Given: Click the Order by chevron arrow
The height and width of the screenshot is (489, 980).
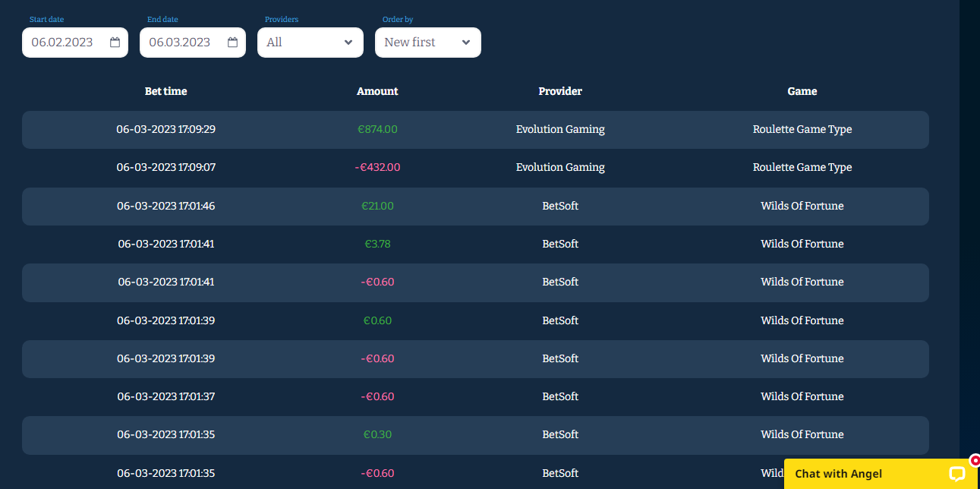Looking at the screenshot, I should (466, 43).
